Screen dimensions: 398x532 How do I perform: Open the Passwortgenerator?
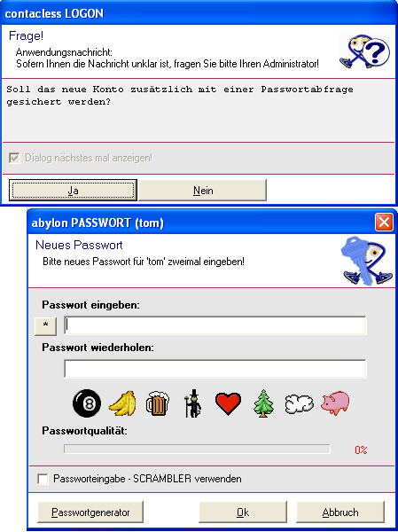click(x=90, y=512)
